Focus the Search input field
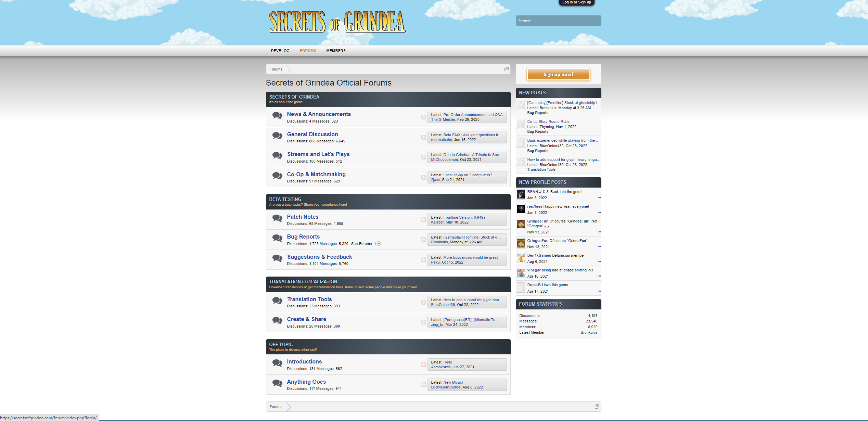Viewport: 868px width, 421px height. click(x=558, y=21)
